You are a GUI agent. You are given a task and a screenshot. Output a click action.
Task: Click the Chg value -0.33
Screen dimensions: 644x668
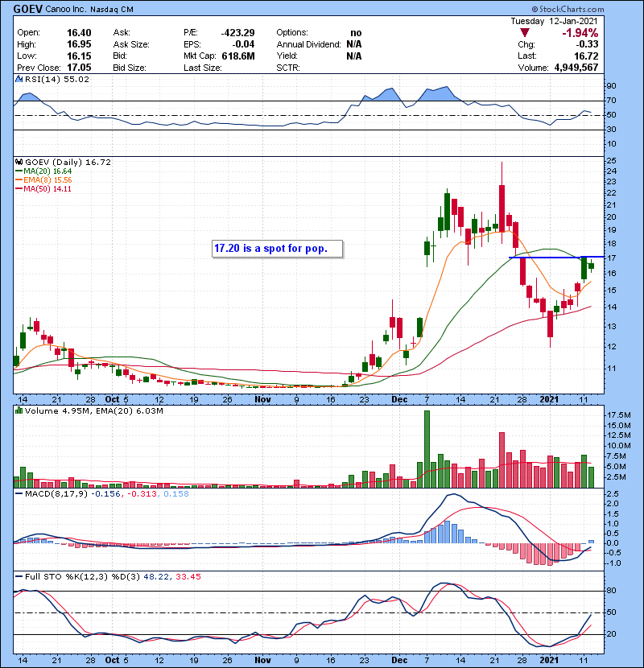(x=587, y=44)
